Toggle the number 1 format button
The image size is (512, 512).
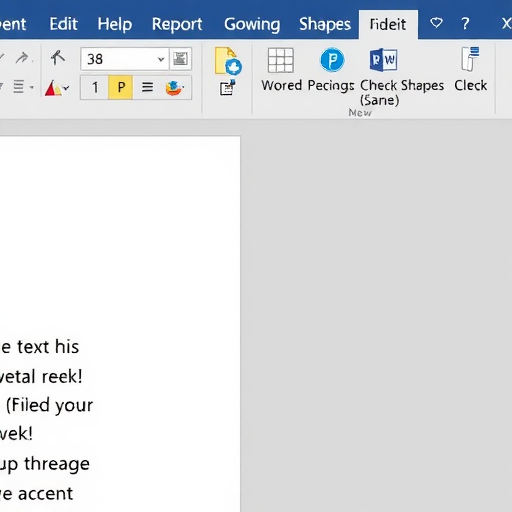(x=95, y=87)
